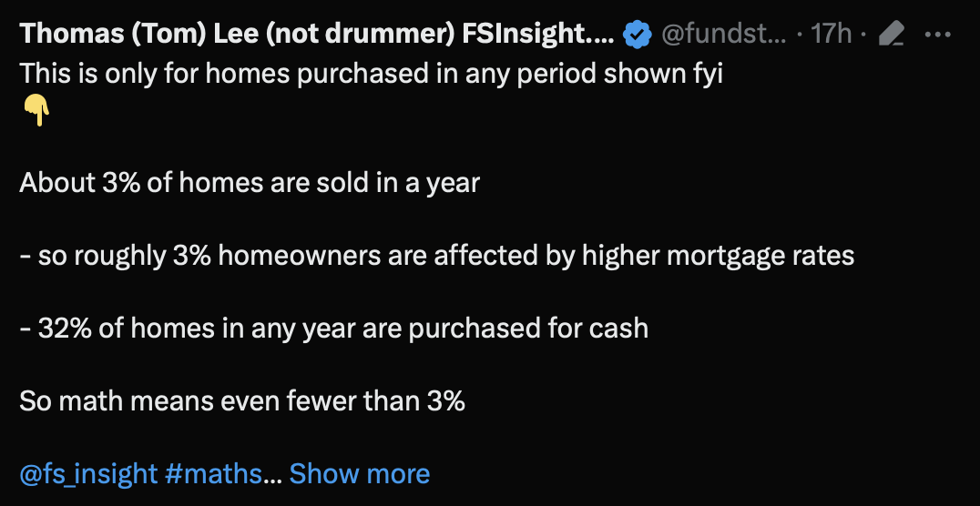This screenshot has height=506, width=980.
Task: Select the "About 3% of homes are sold" line
Action: pyautogui.click(x=250, y=183)
